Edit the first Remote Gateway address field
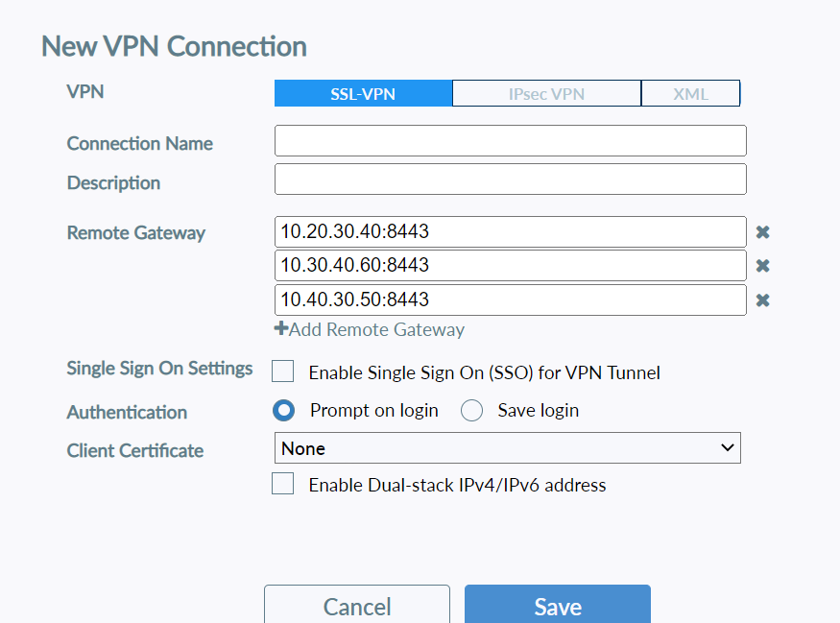 510,232
